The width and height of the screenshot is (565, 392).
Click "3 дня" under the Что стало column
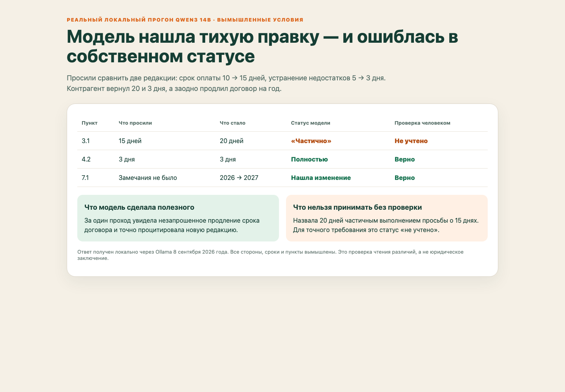pyautogui.click(x=228, y=159)
